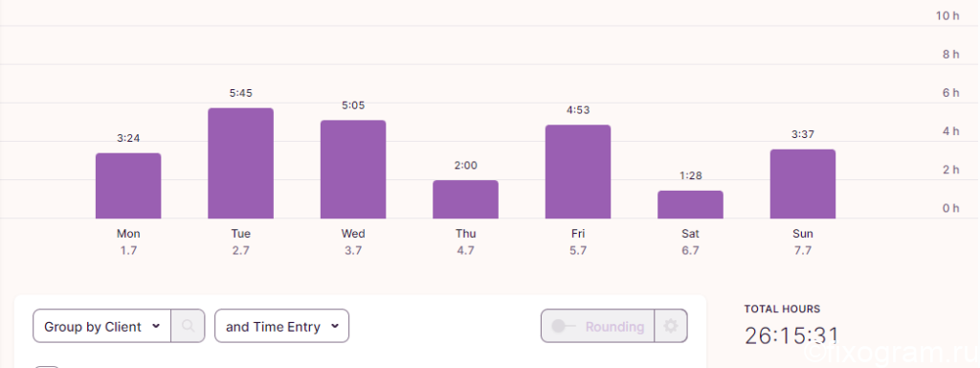Click the Wednesday 5:05 bar
Viewport: 980px width, 368px height.
click(353, 170)
